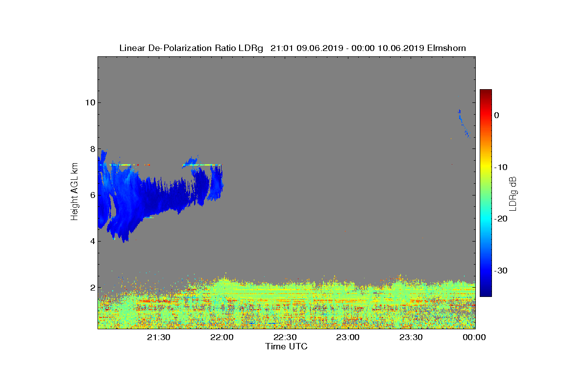588x392 pixels.
Task: Click the colorbar value -20
Action: tap(500, 219)
